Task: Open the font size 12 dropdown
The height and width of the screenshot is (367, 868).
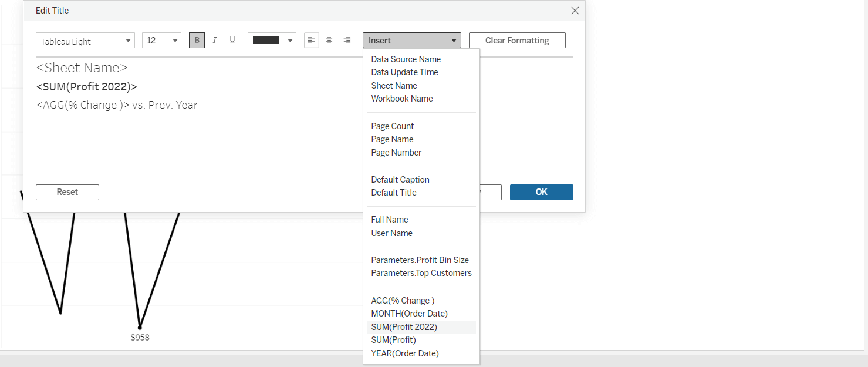Action: tap(161, 41)
